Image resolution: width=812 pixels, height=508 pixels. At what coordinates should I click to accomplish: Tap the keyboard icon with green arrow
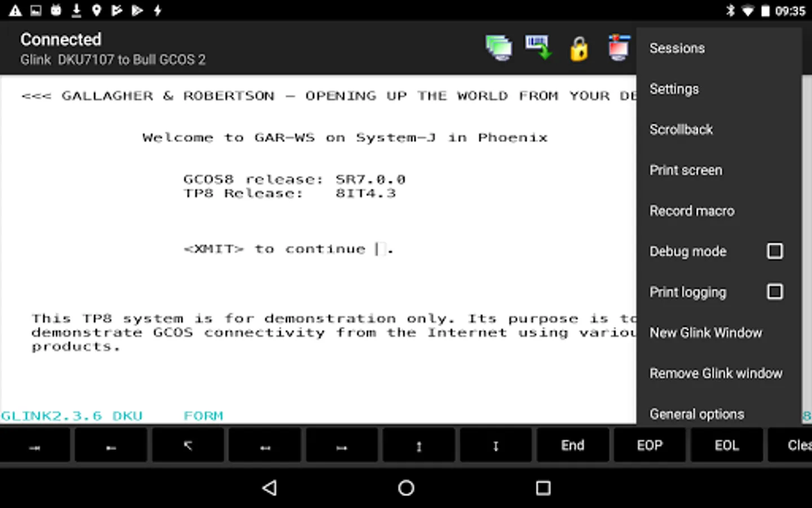pos(538,47)
